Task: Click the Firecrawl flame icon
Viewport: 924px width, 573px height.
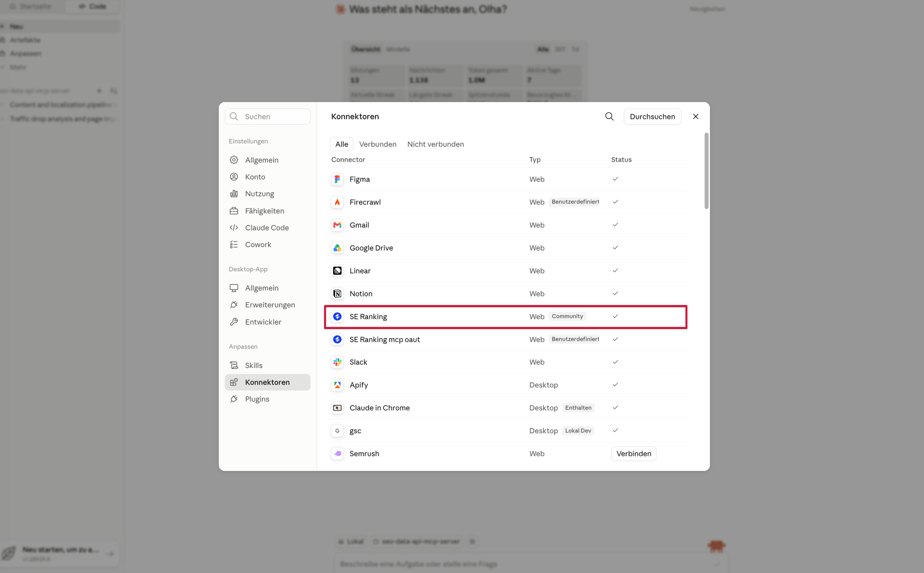Action: 337,202
